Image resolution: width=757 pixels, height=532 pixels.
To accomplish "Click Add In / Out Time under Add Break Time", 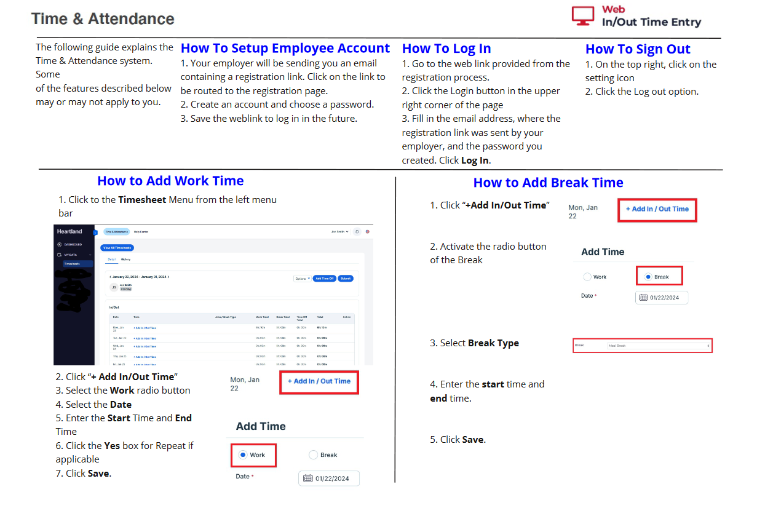I will point(657,209).
